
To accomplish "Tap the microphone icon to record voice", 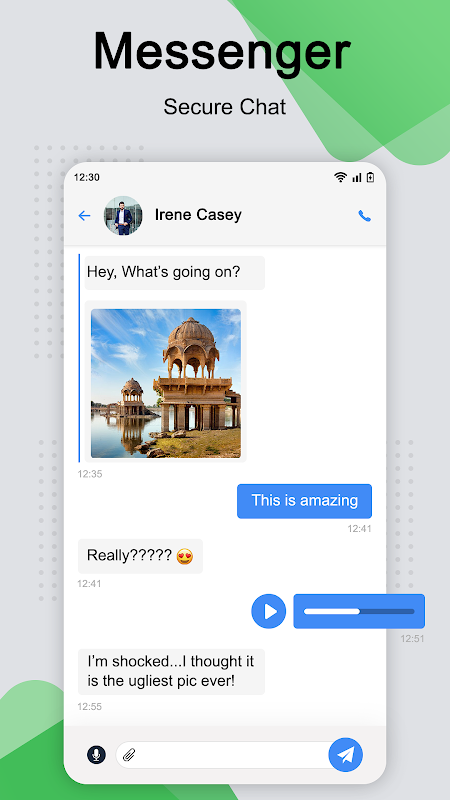I will pyautogui.click(x=96, y=754).
